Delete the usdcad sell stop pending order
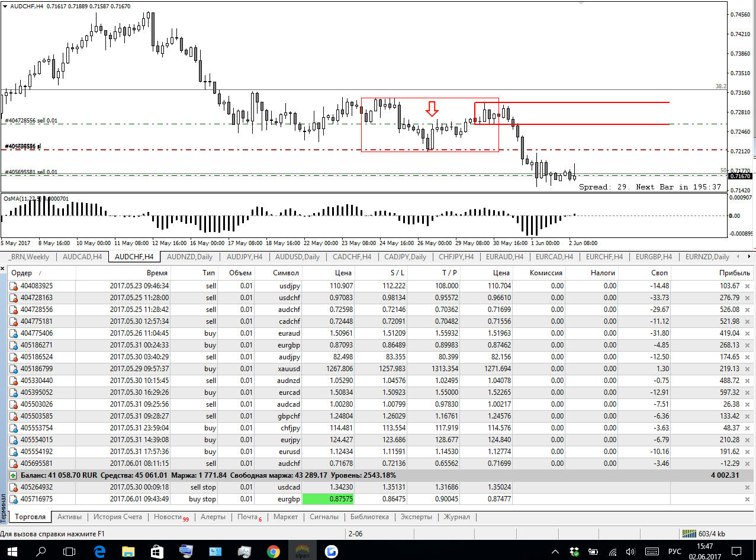The image size is (756, 560). (x=748, y=487)
